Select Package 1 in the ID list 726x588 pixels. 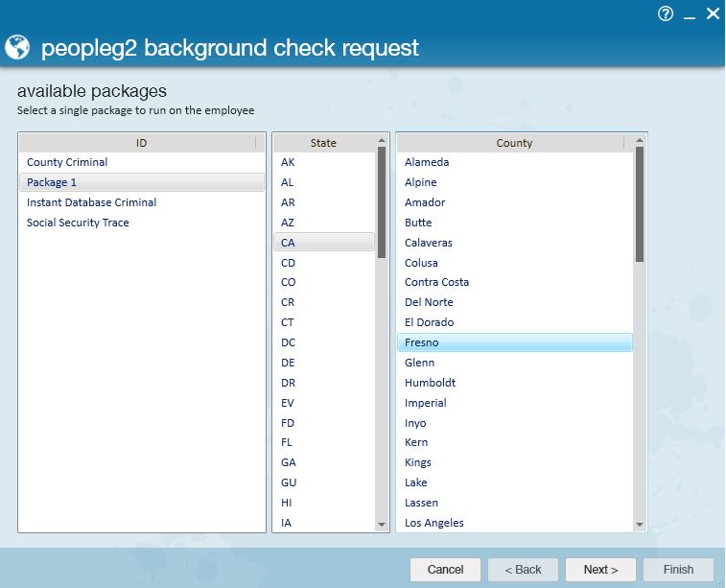coord(142,182)
